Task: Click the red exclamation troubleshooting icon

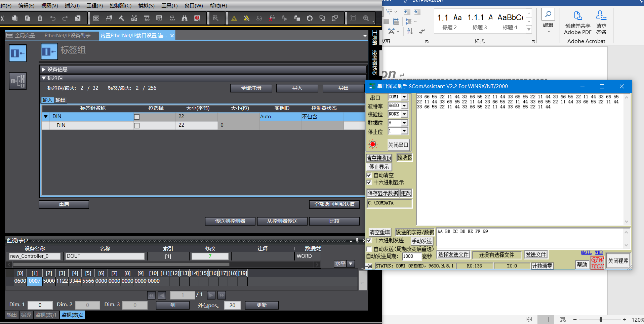Action: (197, 18)
